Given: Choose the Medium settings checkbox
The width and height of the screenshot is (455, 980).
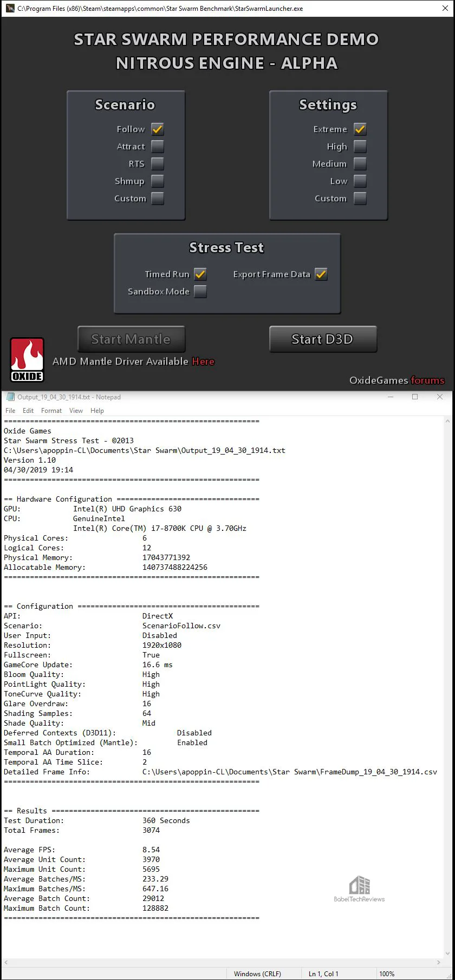Looking at the screenshot, I should pos(360,164).
